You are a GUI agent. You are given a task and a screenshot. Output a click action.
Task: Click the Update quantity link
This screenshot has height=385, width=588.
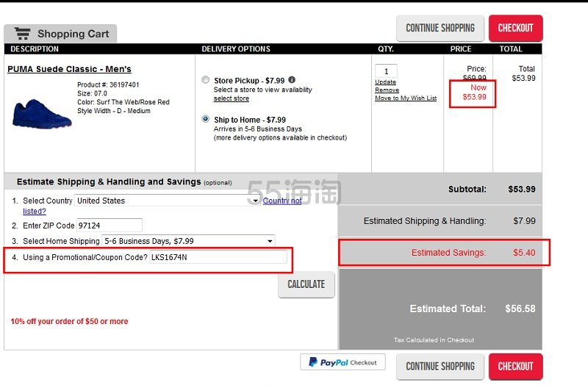[x=385, y=82]
